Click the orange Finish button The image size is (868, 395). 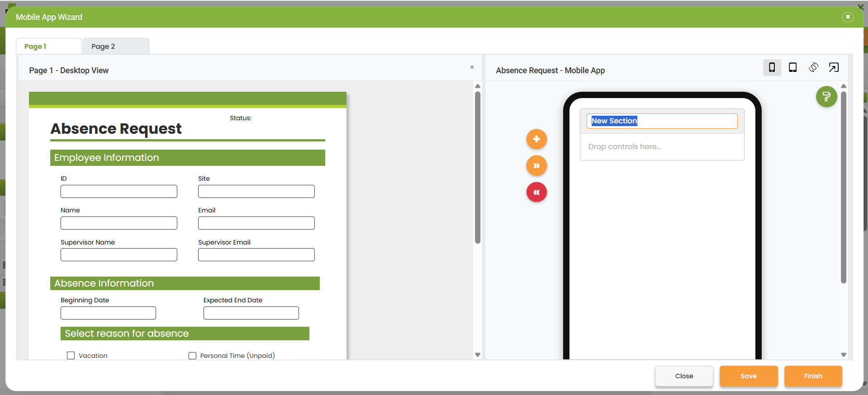click(813, 376)
